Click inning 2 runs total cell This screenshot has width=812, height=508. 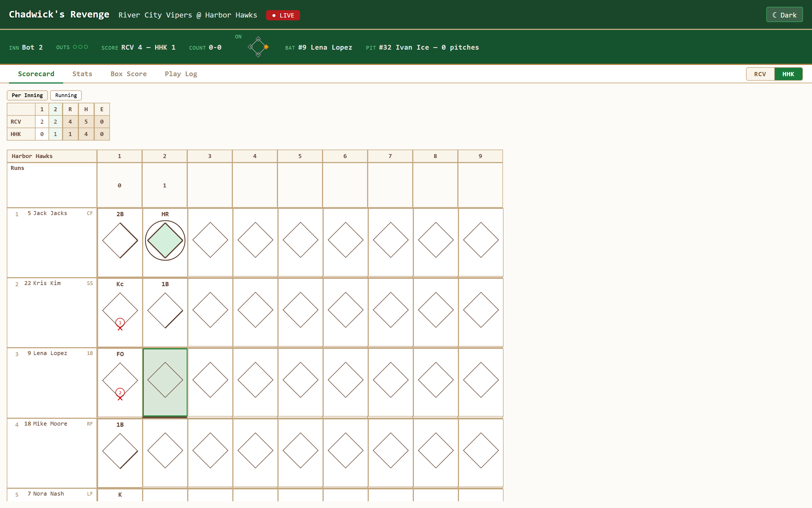(x=165, y=185)
